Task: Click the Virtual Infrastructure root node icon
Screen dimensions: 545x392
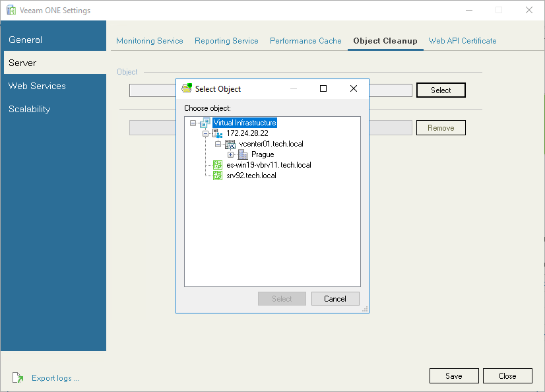Action: click(205, 122)
